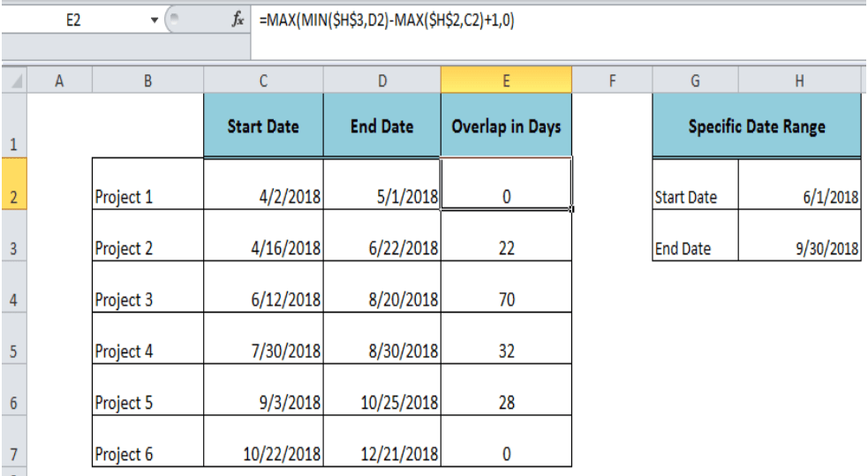Select column C header
Viewport: 868px width, 476px height.
pyautogui.click(x=263, y=80)
